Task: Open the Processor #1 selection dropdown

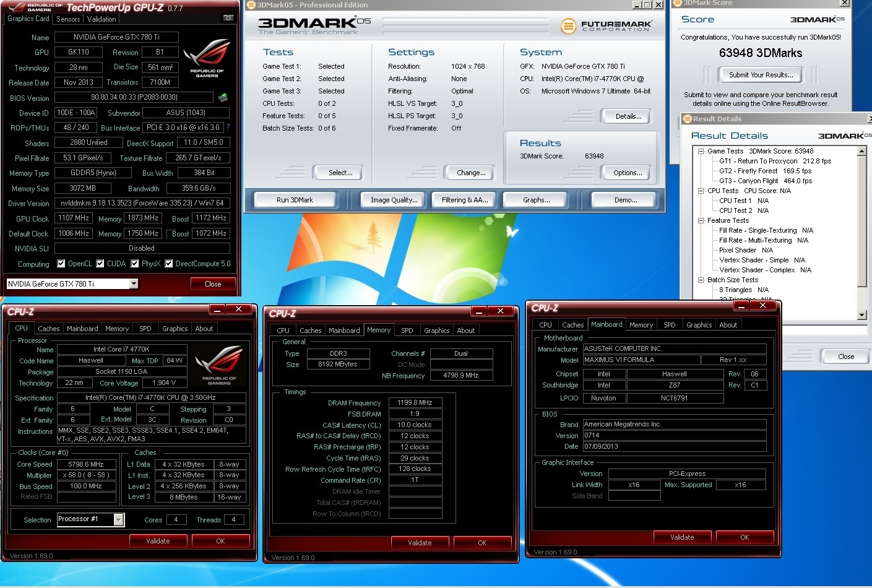Action: [x=118, y=520]
